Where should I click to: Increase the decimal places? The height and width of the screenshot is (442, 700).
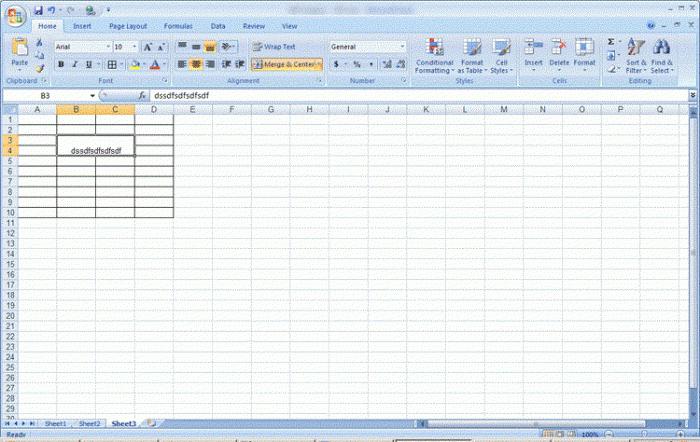coord(387,65)
